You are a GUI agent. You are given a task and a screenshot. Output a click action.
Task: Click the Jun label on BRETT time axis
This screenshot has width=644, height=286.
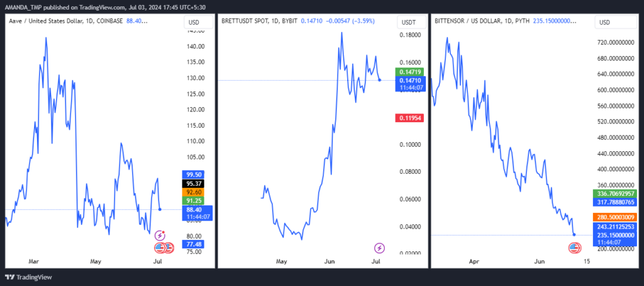[x=330, y=261]
